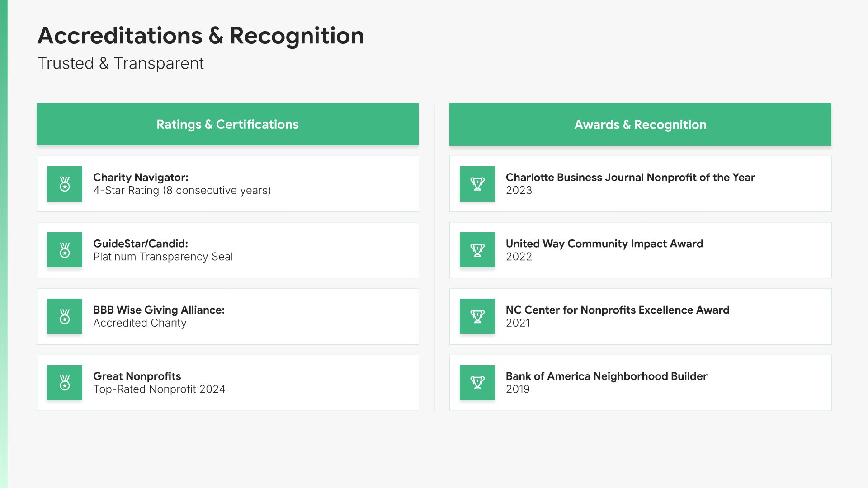Click the Accreditations & Recognition title
The image size is (868, 488).
click(x=201, y=36)
